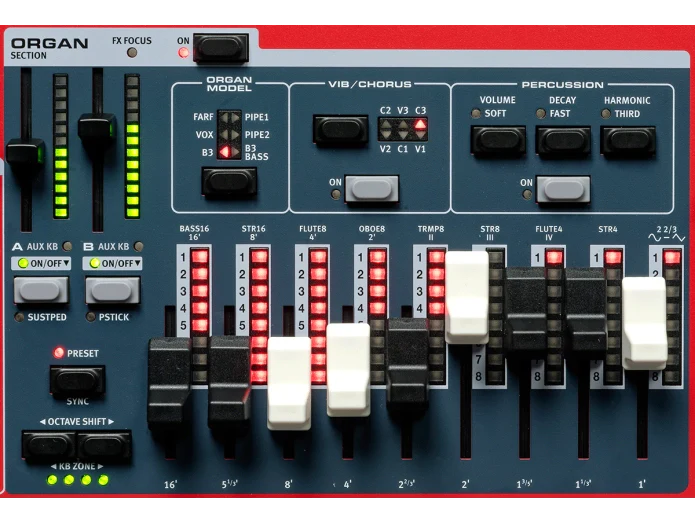Screen dimensions: 695x523
Task: Toggle the Vib/Chorus ON button
Action: click(371, 188)
